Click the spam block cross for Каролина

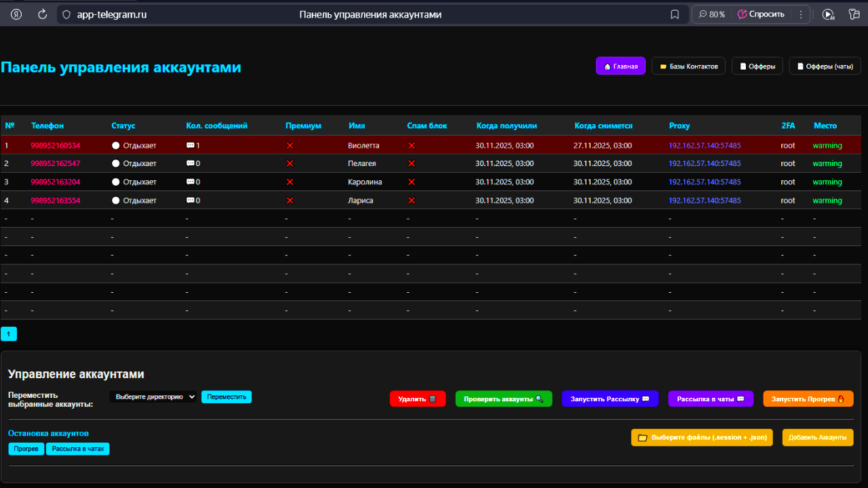coord(411,182)
